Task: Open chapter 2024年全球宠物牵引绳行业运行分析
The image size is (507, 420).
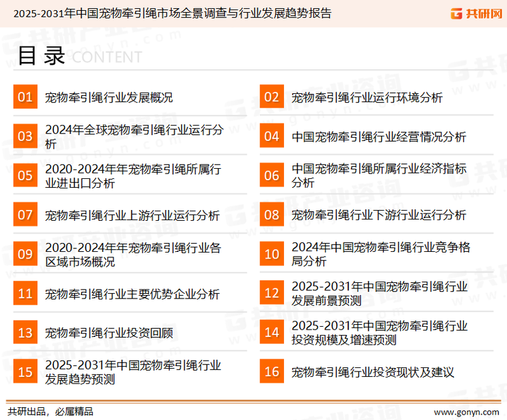Action: pos(135,136)
